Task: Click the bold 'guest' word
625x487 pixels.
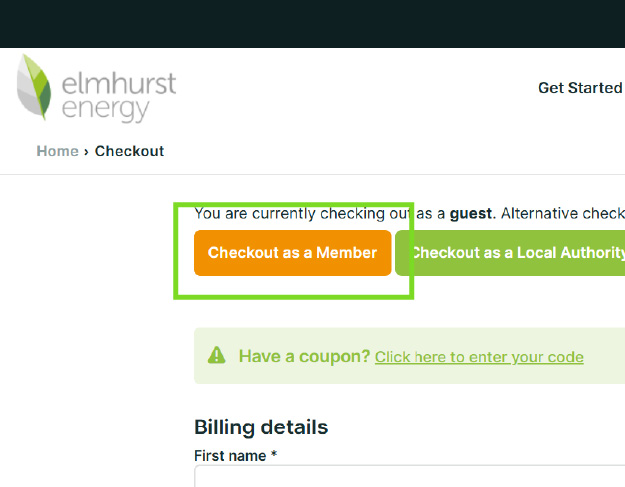Action: (471, 213)
